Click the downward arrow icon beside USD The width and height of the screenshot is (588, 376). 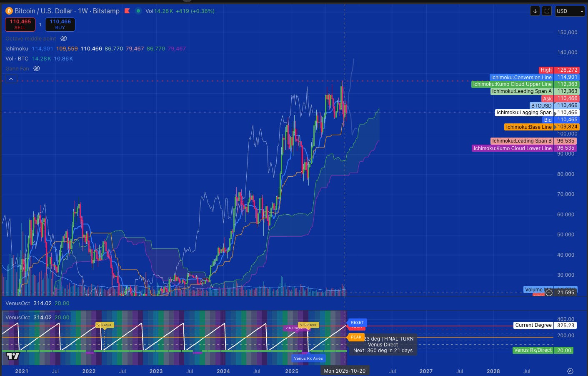click(535, 11)
